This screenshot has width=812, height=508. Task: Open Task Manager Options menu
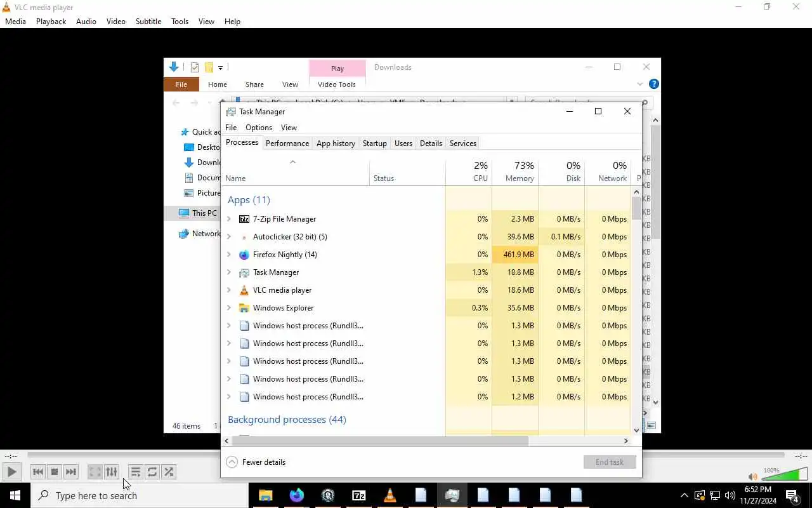259,128
